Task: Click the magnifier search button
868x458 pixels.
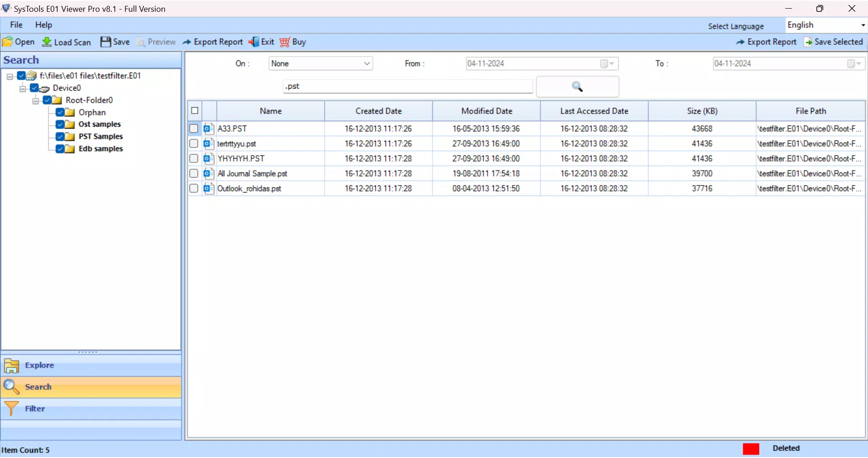Action: point(577,86)
